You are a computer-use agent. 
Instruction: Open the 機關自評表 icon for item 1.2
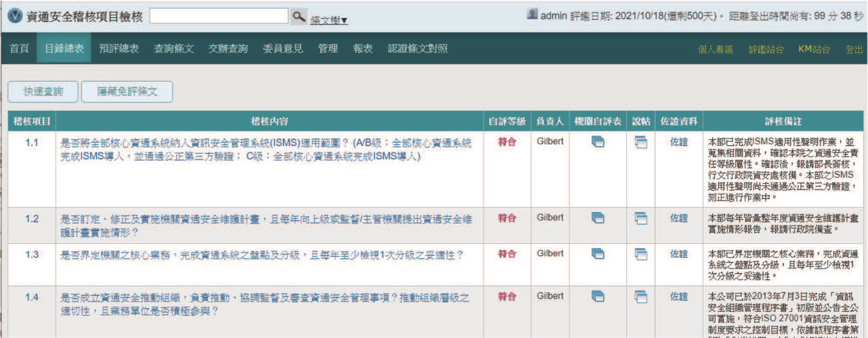598,218
